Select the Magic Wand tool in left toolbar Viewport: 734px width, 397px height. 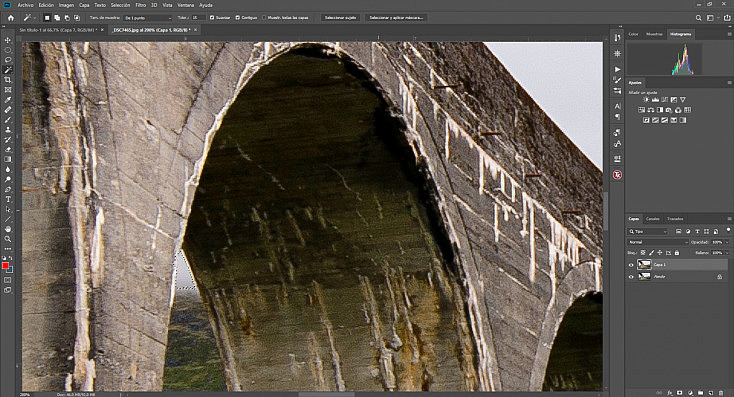point(8,70)
